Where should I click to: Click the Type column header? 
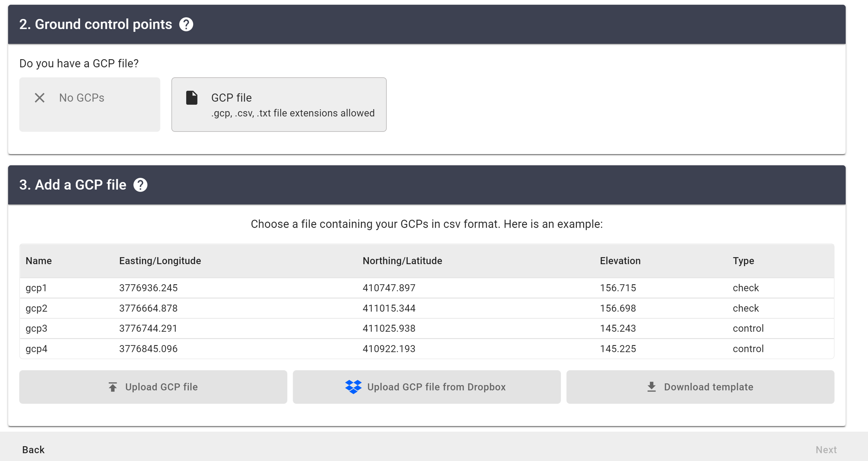point(743,261)
